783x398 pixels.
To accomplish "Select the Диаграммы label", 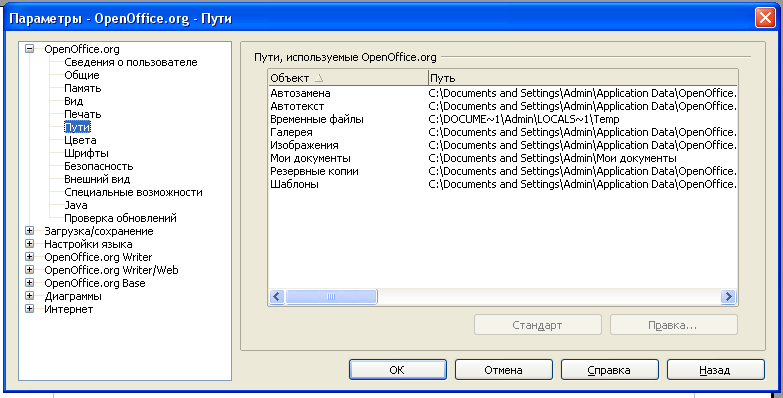I will click(x=73, y=296).
